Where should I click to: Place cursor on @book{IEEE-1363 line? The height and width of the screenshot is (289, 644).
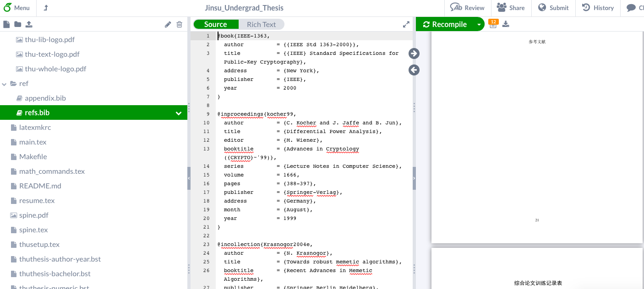point(244,36)
